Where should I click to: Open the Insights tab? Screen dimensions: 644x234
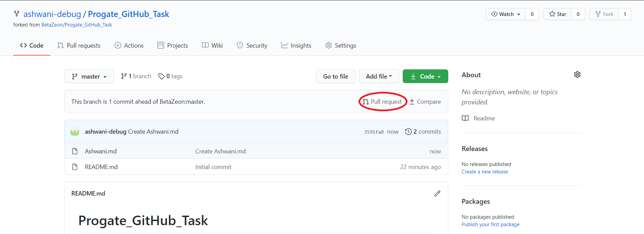[x=296, y=46]
